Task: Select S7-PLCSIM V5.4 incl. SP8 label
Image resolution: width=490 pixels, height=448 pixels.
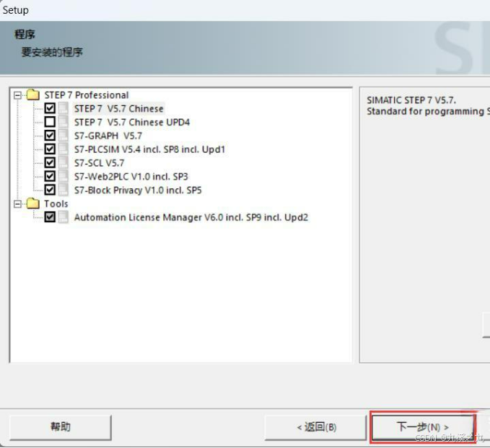Action: pos(149,149)
